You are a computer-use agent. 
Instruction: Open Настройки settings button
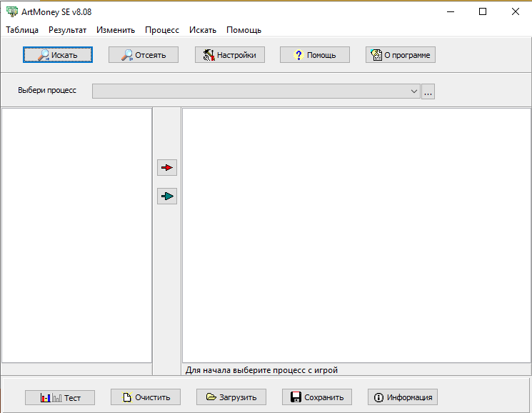(230, 54)
